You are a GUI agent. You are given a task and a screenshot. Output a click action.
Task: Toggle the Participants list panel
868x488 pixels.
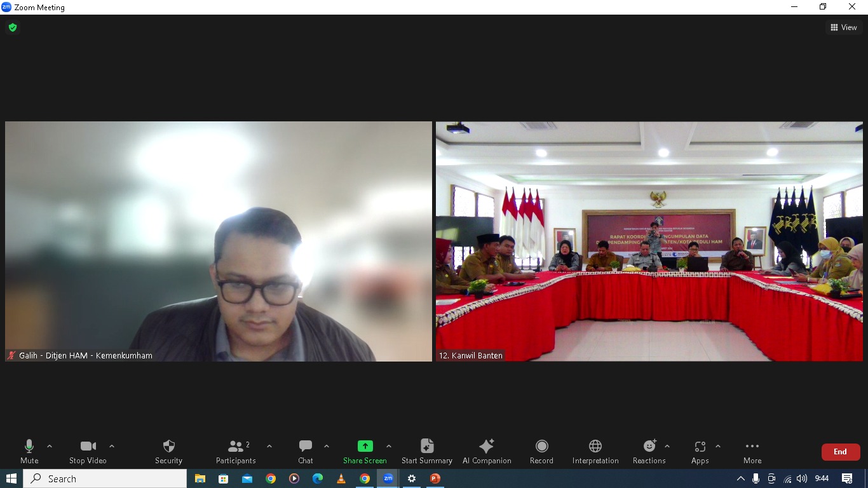[x=236, y=451]
